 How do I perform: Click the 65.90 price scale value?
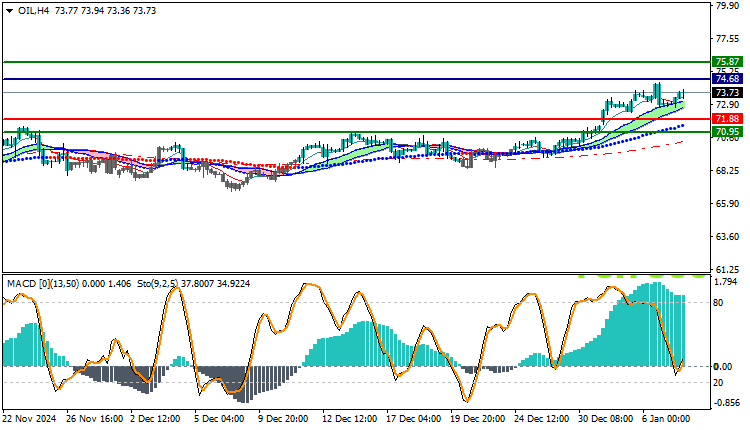pos(727,204)
